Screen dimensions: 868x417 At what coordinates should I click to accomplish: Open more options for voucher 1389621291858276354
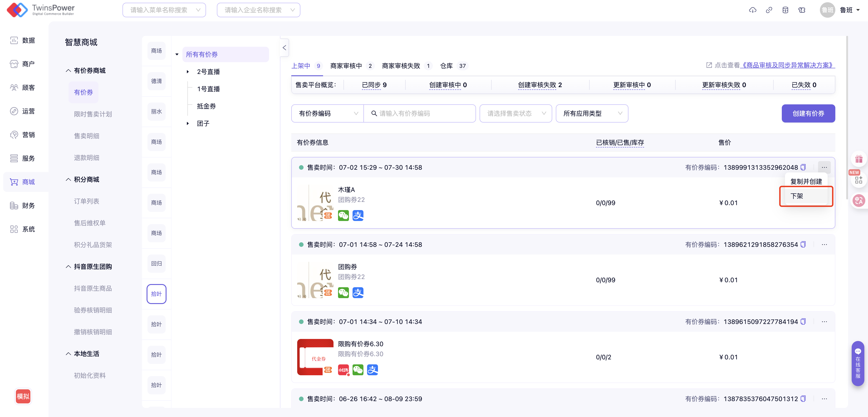[824, 245]
